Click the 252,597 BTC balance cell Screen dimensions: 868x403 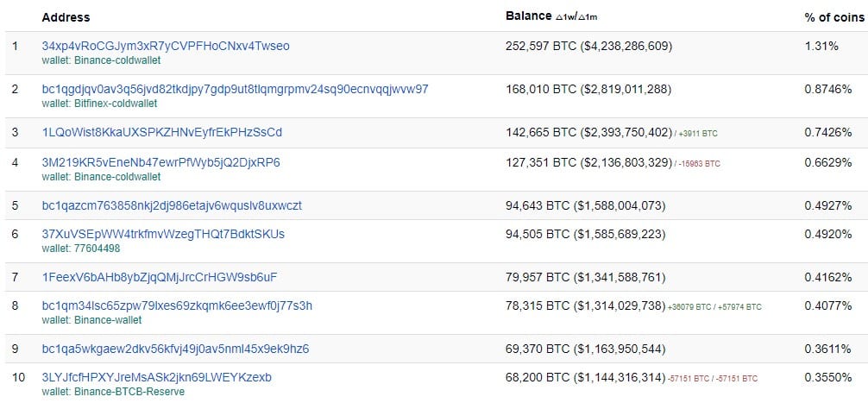click(x=589, y=46)
